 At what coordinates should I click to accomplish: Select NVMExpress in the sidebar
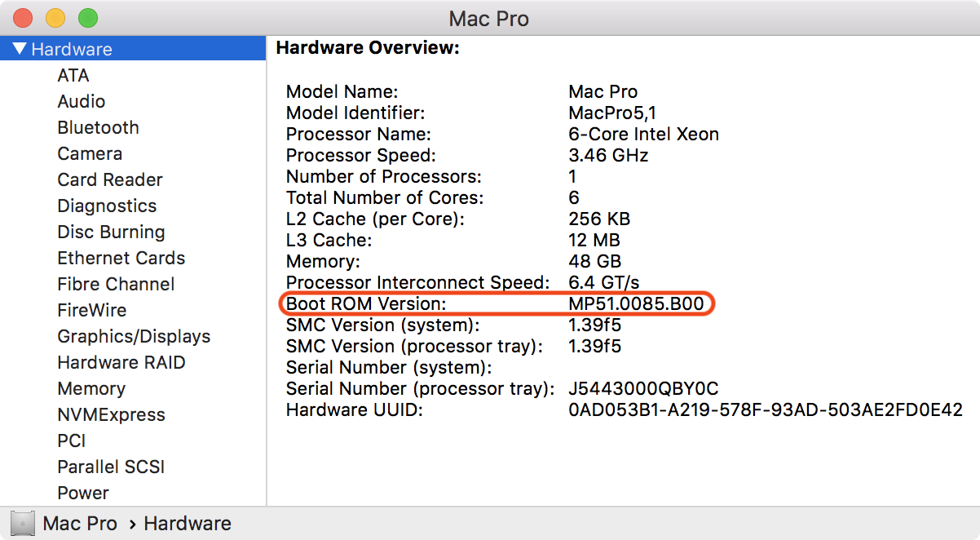point(111,414)
